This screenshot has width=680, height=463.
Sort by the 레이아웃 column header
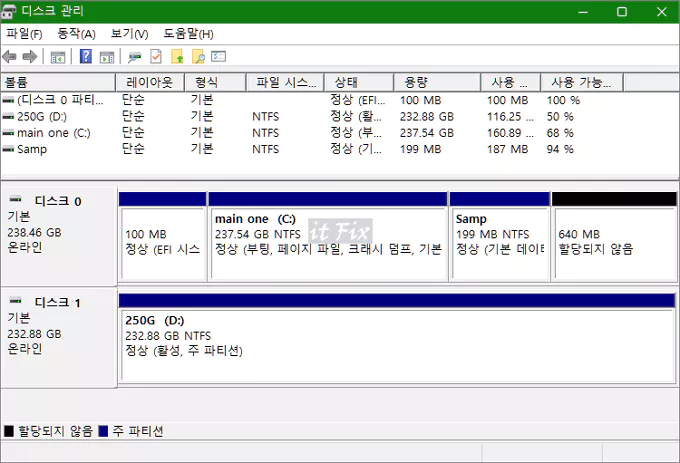pos(150,82)
